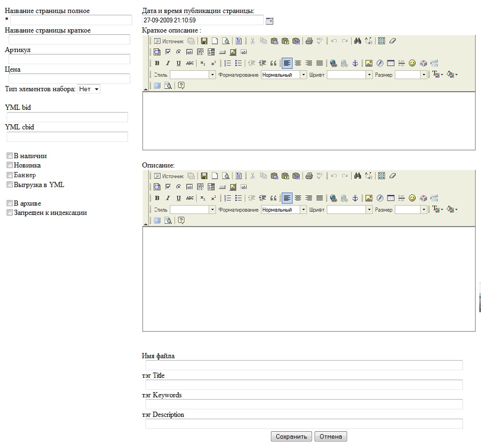Screen dimensions: 481x448
Task: Insert table in Краткое описание editor
Action: click(390, 63)
